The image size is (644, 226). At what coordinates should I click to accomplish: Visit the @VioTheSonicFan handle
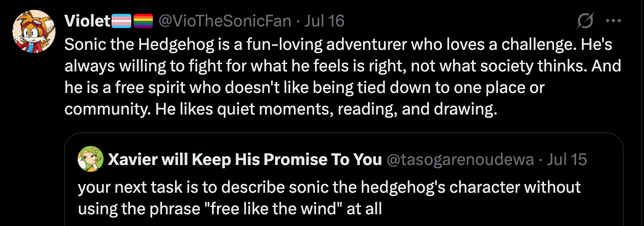point(225,21)
